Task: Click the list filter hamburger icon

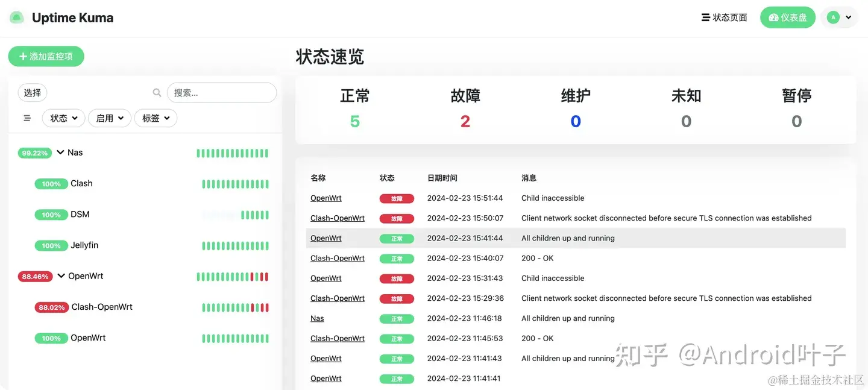Action: [x=27, y=118]
